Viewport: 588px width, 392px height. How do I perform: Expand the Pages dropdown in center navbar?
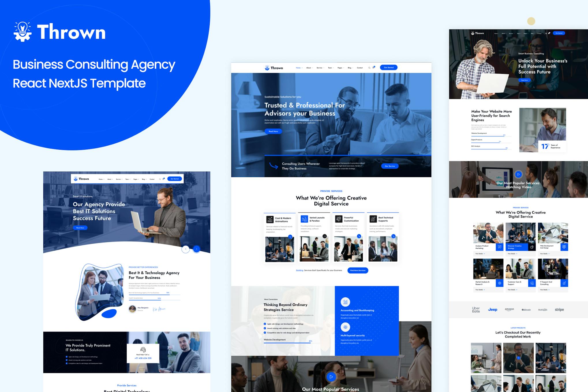[x=340, y=68]
